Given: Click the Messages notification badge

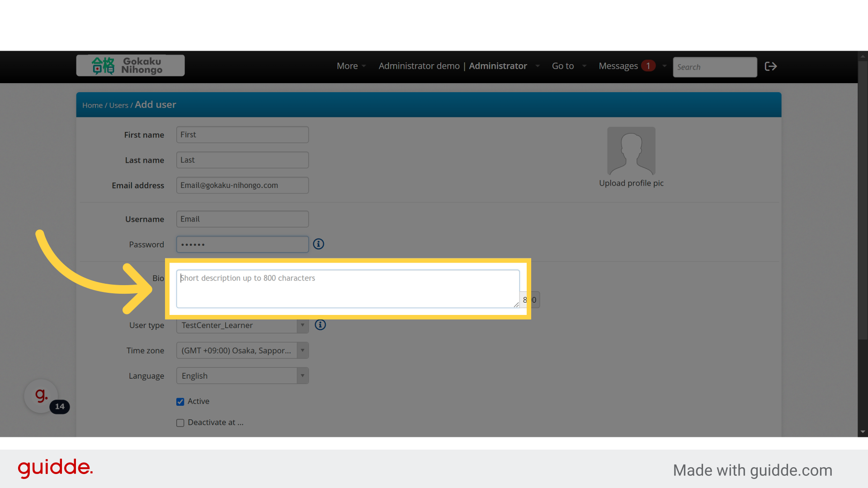Looking at the screenshot, I should [x=648, y=66].
